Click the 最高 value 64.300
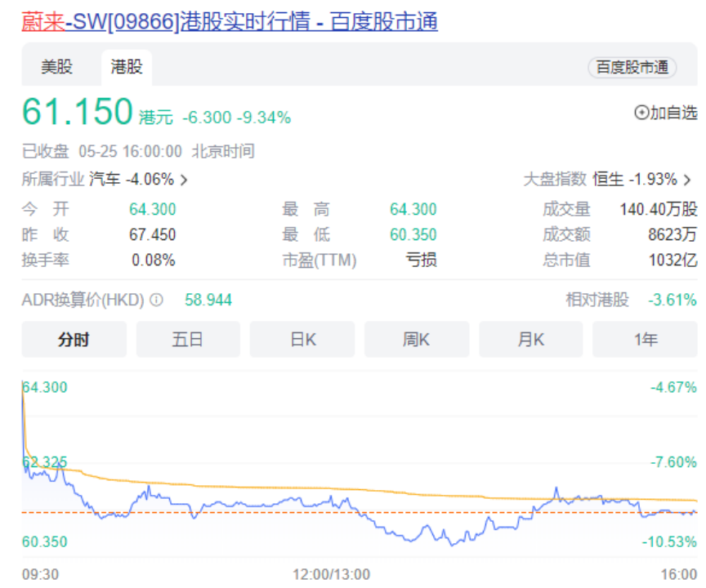The image size is (706, 588). [413, 209]
